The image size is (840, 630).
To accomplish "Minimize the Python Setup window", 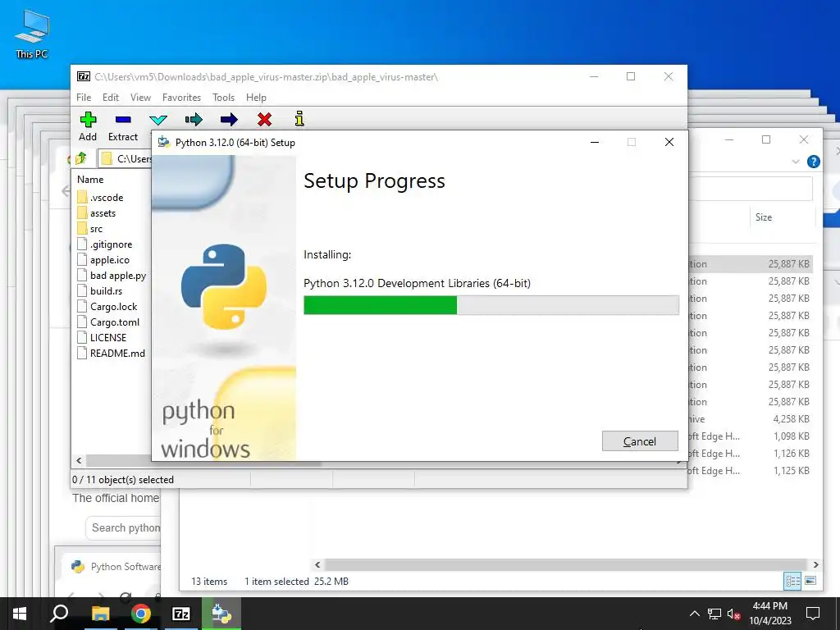I will 595,142.
